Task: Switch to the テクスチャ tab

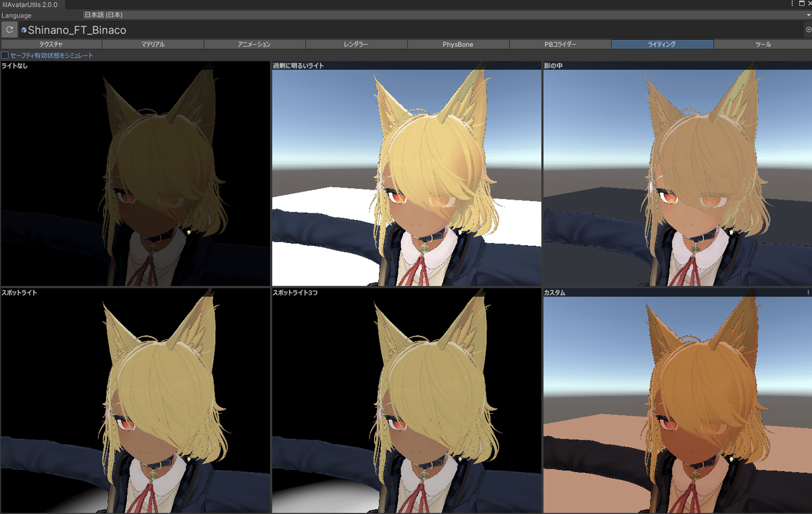Action: [x=51, y=44]
